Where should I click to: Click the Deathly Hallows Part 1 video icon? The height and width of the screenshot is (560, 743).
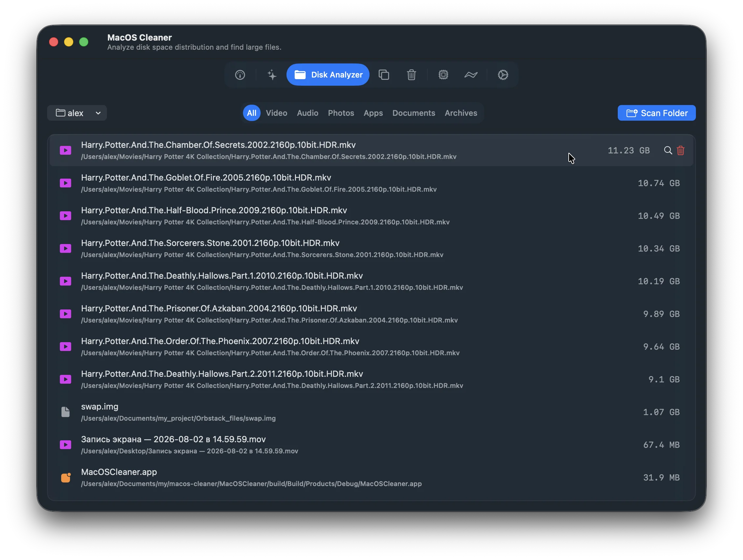point(65,281)
